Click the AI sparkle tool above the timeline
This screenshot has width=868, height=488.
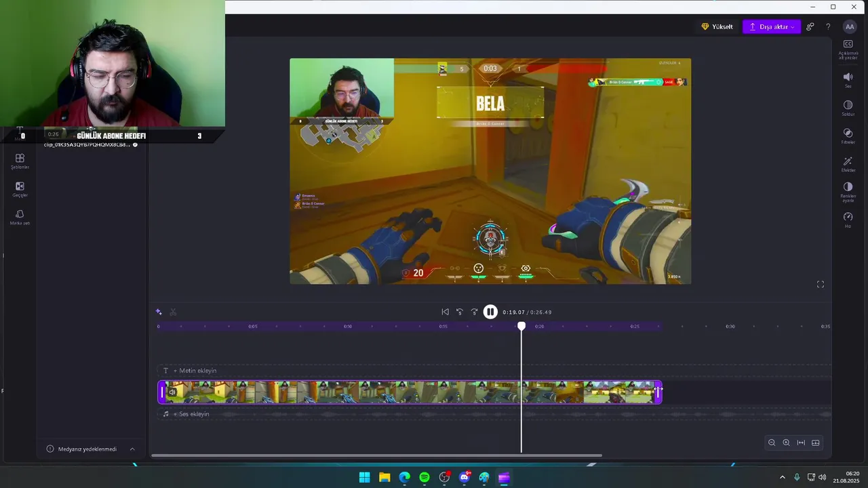click(x=159, y=312)
